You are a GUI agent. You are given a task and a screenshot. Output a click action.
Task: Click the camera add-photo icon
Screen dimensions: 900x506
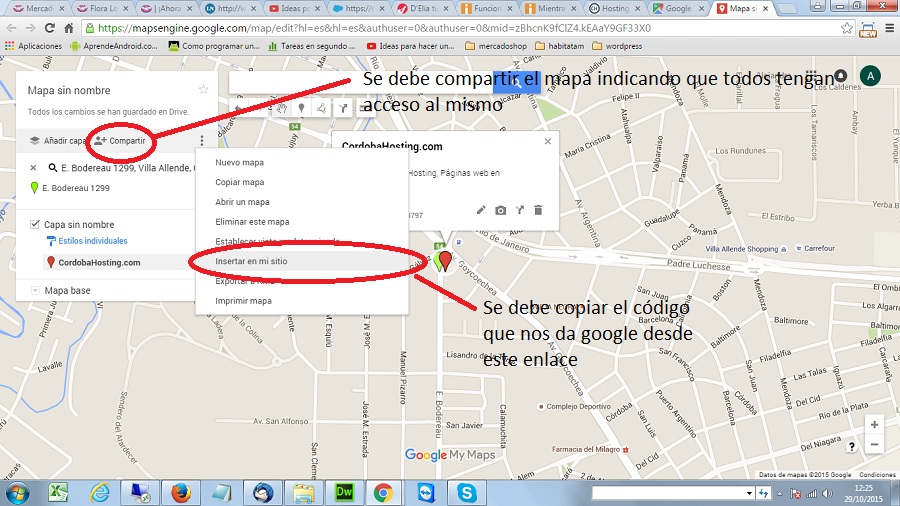(x=501, y=211)
